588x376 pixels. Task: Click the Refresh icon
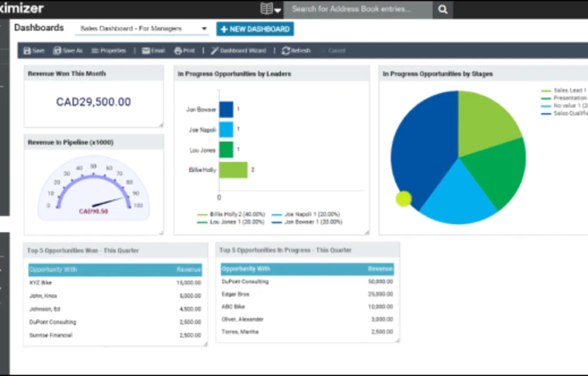(286, 51)
